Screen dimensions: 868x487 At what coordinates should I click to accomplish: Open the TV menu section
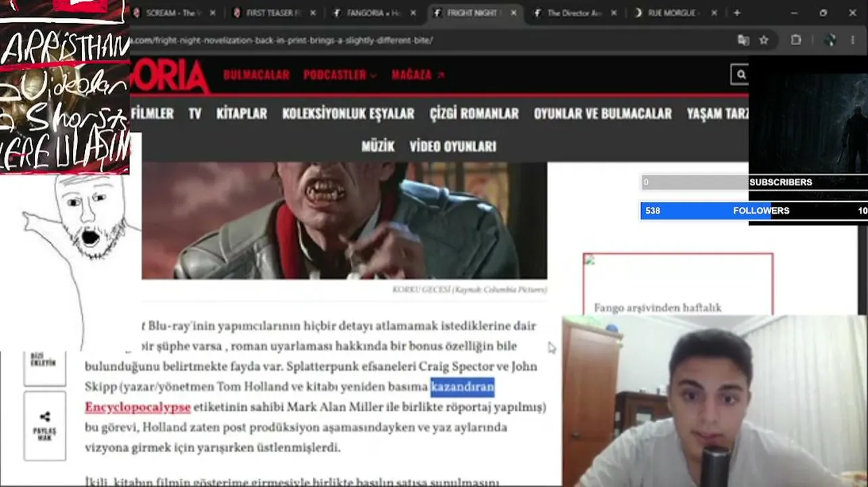pyautogui.click(x=195, y=114)
